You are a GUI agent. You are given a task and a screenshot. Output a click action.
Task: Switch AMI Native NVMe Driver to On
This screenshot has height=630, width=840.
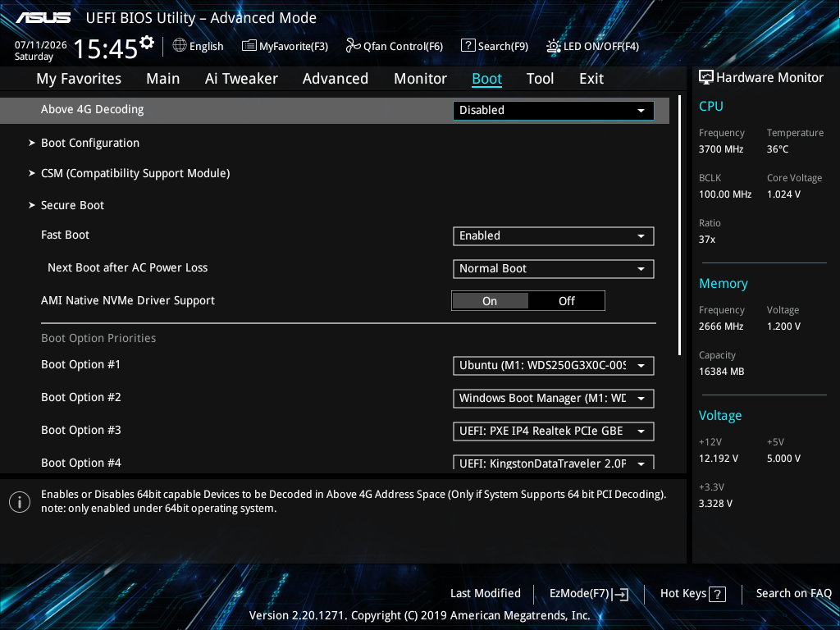[490, 301]
